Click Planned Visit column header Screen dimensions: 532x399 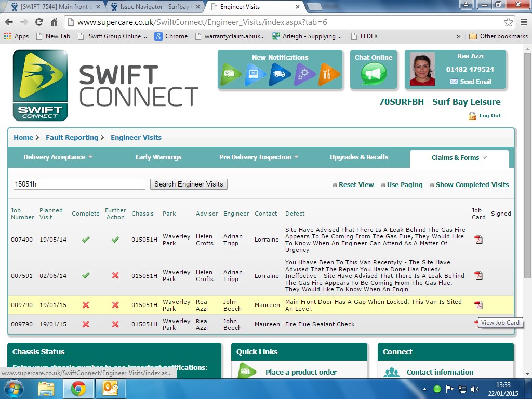[x=51, y=214]
